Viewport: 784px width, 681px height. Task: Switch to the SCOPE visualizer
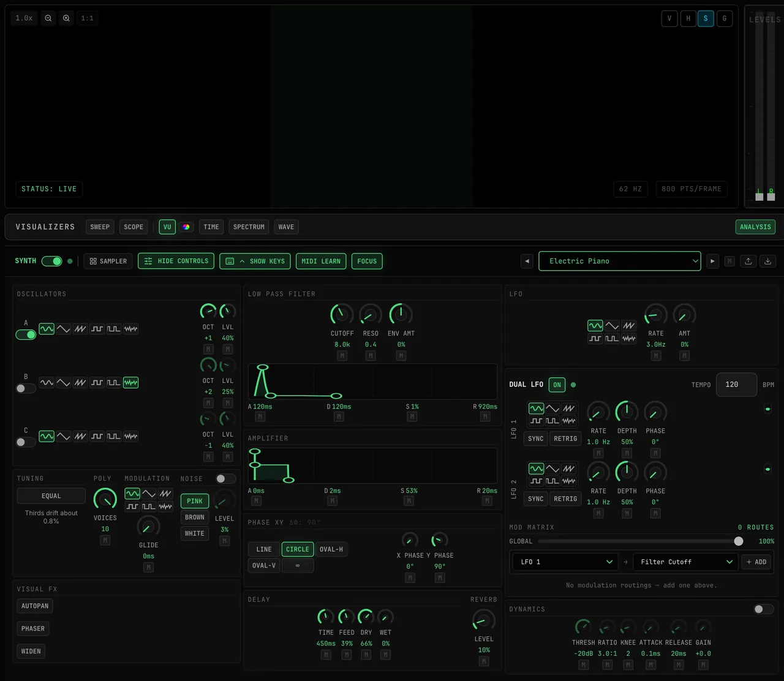click(134, 227)
